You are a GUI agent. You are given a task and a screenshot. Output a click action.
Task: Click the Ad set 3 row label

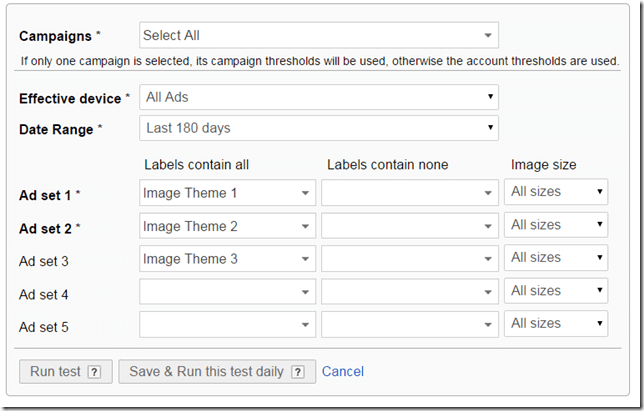click(44, 262)
